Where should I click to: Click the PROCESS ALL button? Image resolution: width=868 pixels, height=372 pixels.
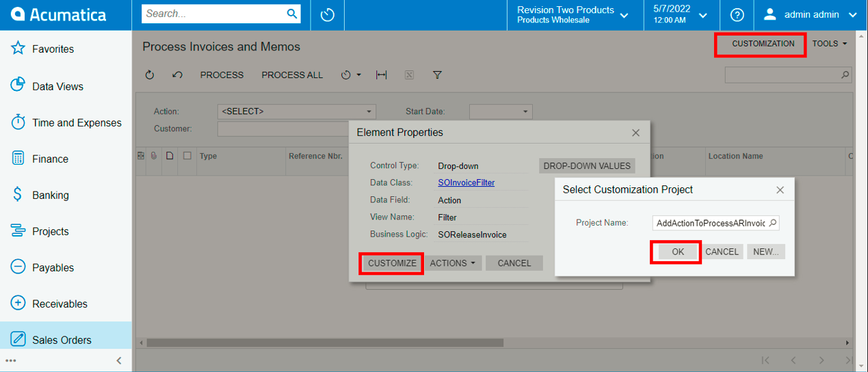[x=292, y=75]
